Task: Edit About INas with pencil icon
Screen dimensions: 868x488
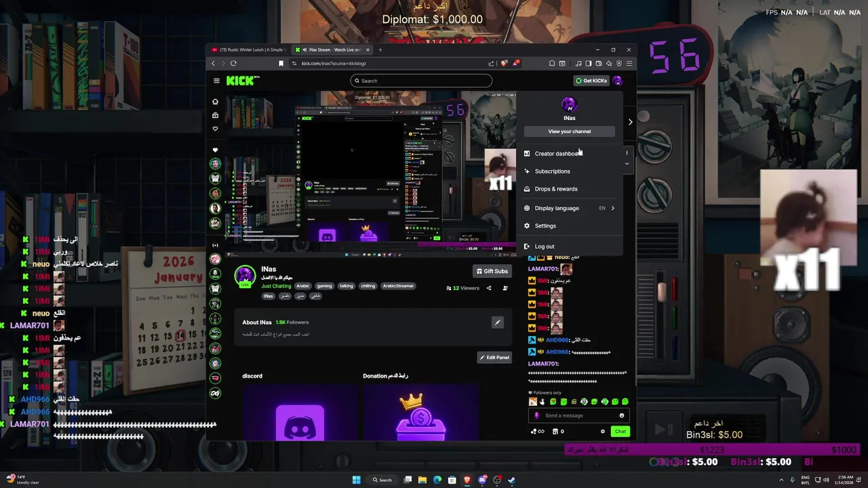Action: point(498,323)
